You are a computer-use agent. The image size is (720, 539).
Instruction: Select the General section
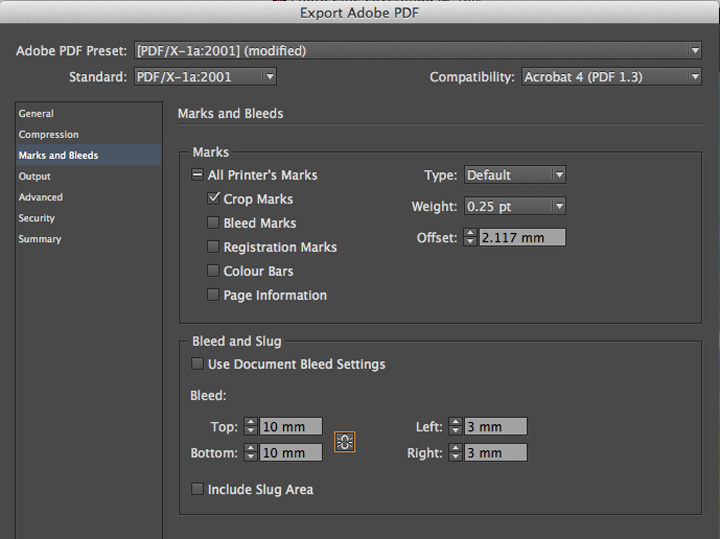pyautogui.click(x=89, y=113)
